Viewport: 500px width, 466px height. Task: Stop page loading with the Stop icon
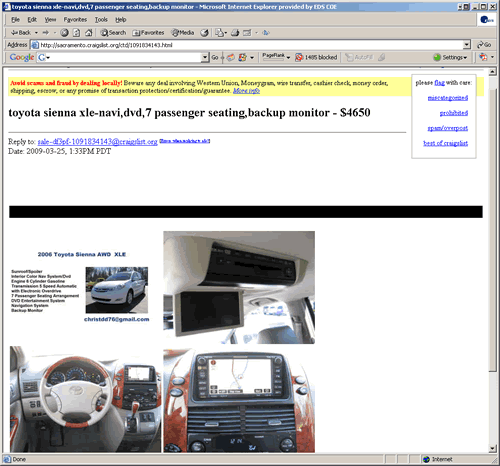coord(65,33)
